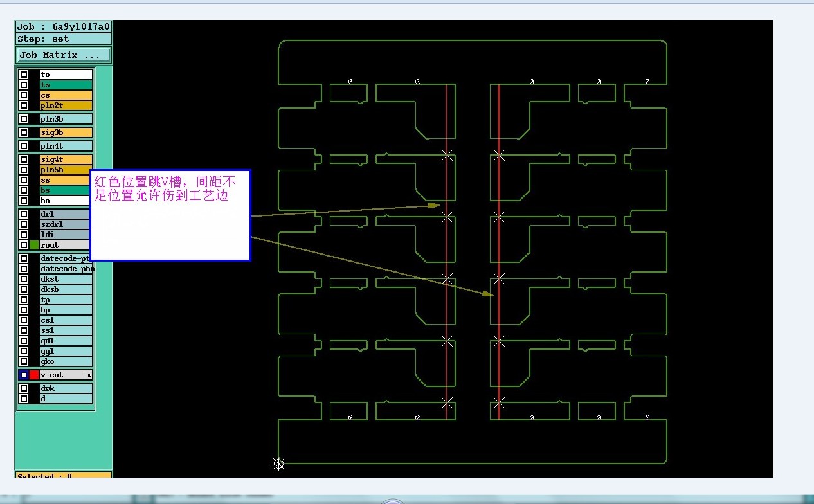Tick the drl layer checkbox
814x504 pixels.
tap(24, 214)
